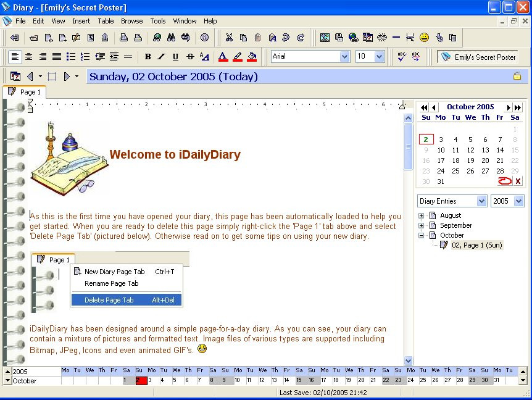Jump to the previous year, double left arrow
This screenshot has height=400, width=532.
(424, 107)
